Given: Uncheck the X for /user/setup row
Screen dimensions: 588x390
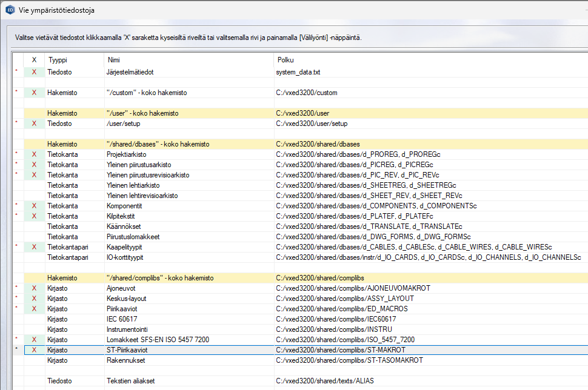Looking at the screenshot, I should [35, 124].
